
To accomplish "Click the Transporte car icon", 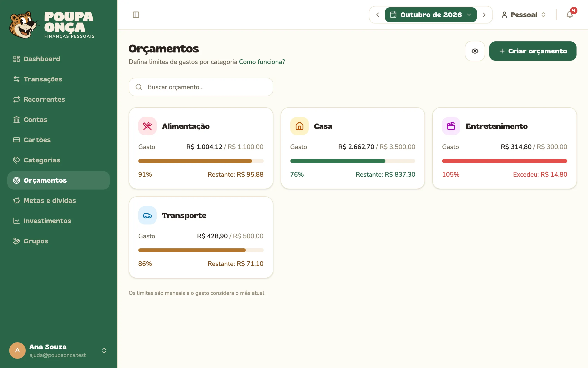I will pyautogui.click(x=147, y=216).
